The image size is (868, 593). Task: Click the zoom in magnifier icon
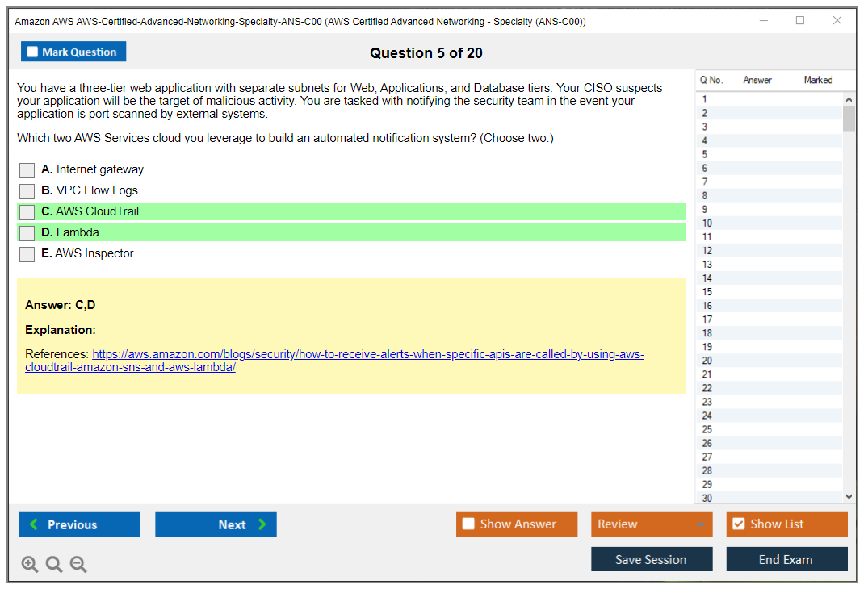pyautogui.click(x=30, y=565)
